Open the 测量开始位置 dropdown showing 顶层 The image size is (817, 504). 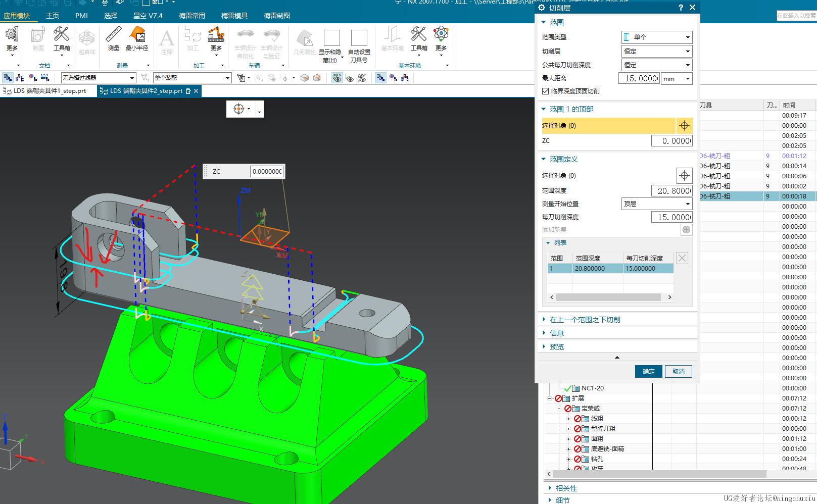(x=656, y=204)
